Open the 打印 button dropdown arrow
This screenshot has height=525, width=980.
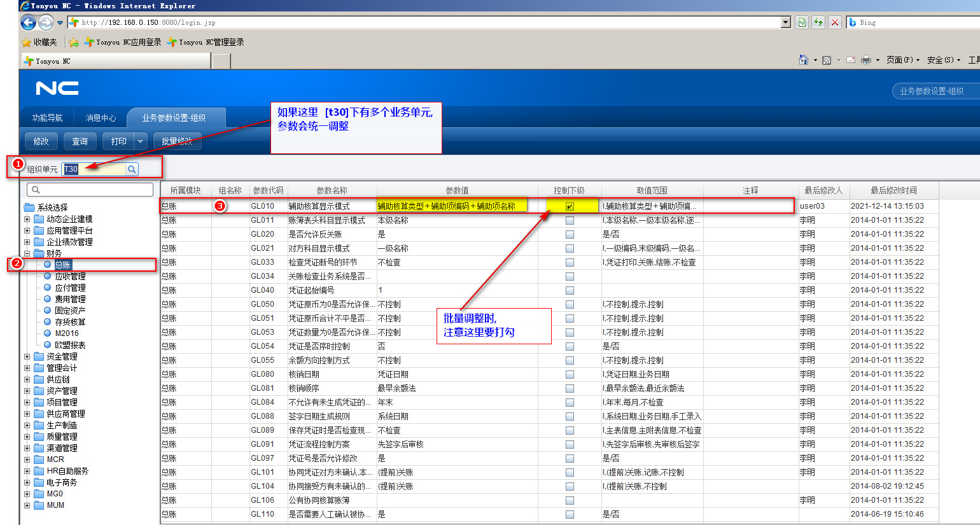[141, 141]
